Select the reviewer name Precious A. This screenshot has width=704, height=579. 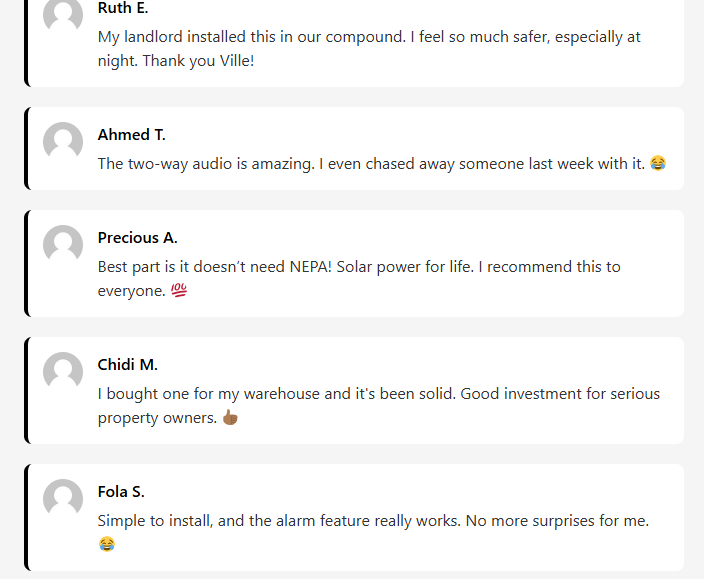pos(137,238)
